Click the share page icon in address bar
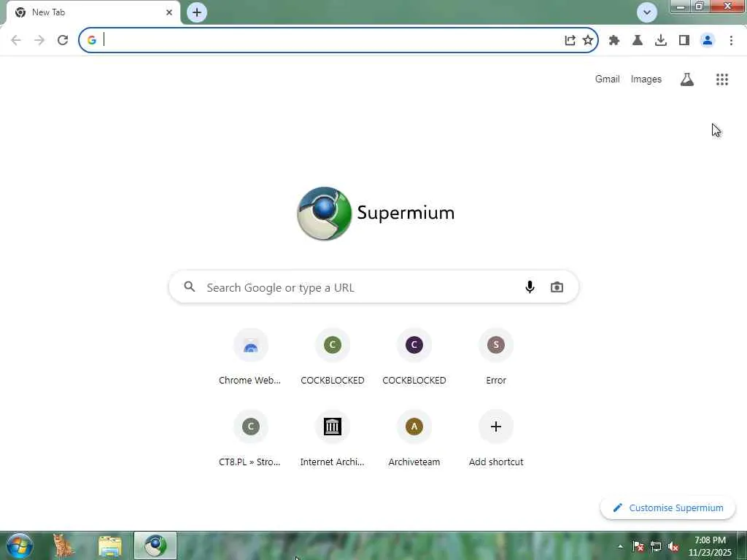747x560 pixels. pos(570,40)
